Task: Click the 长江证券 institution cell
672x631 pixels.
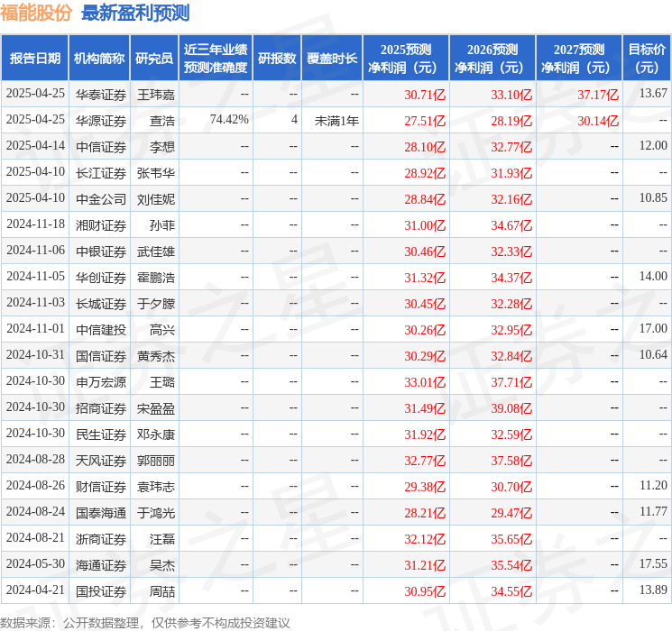Action: [101, 173]
